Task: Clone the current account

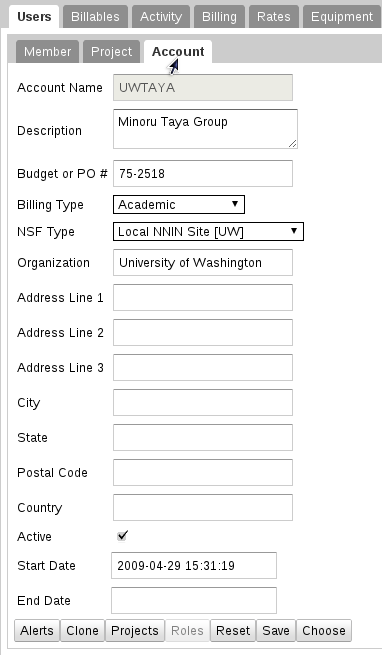Action: coord(82,630)
